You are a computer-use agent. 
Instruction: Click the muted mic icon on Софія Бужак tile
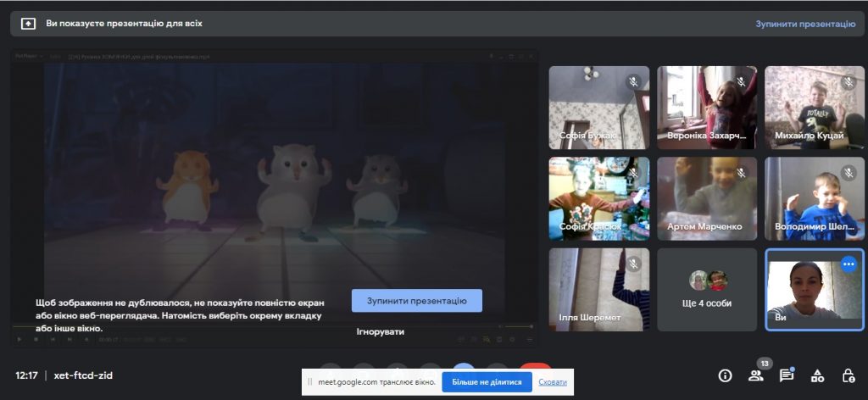coord(634,82)
